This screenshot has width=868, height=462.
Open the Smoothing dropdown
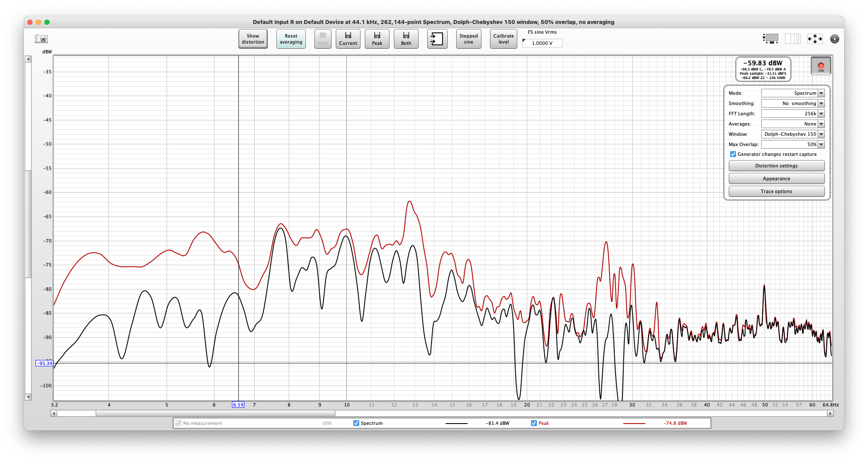click(793, 103)
